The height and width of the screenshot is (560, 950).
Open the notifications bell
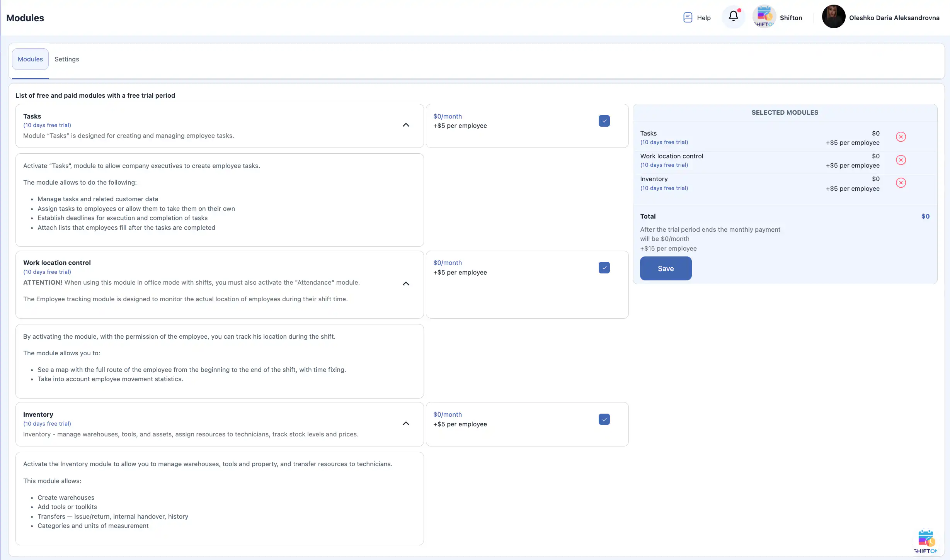pyautogui.click(x=733, y=17)
